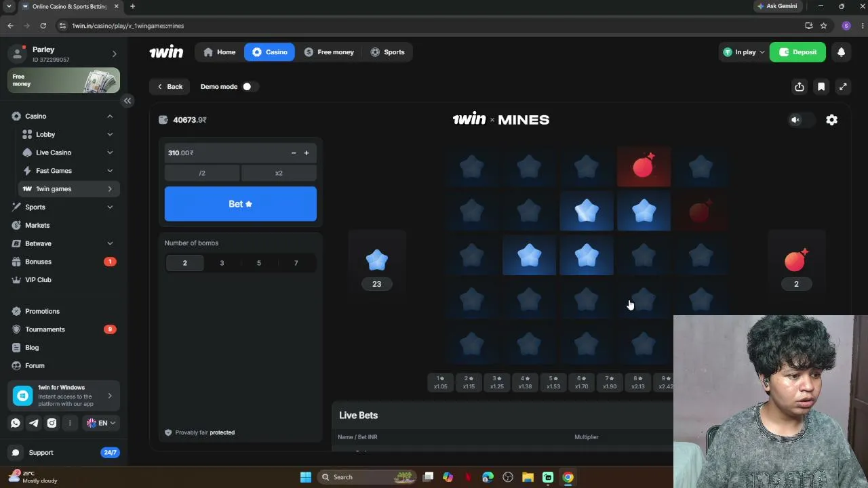868x488 pixels.
Task: Open OBS Studio from the taskbar
Action: (x=508, y=477)
